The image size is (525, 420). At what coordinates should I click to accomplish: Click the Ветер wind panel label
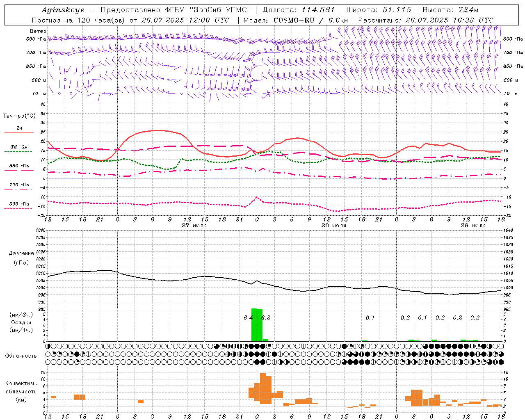coord(38,31)
